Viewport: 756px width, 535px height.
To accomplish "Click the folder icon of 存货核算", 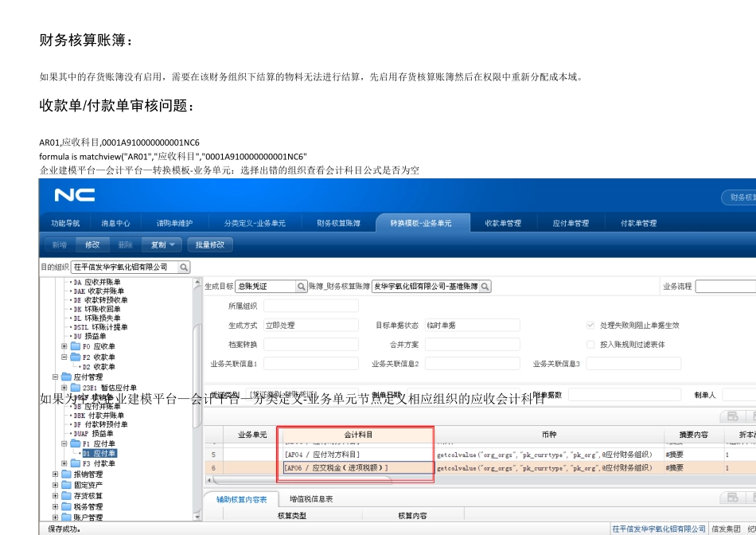I will click(x=66, y=495).
